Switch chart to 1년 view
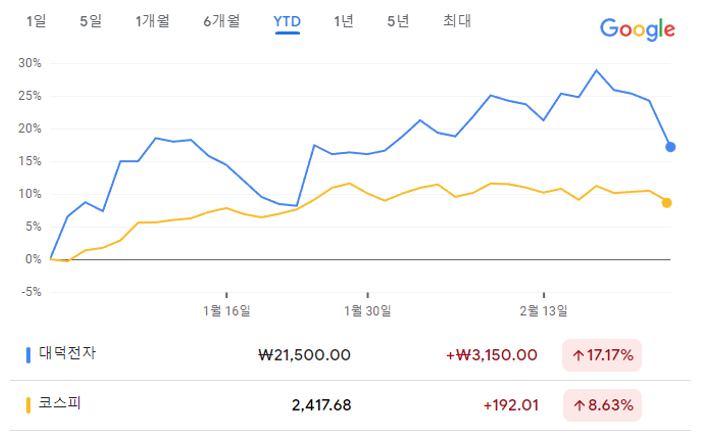Viewport: 701px width, 440px height. pyautogui.click(x=344, y=21)
